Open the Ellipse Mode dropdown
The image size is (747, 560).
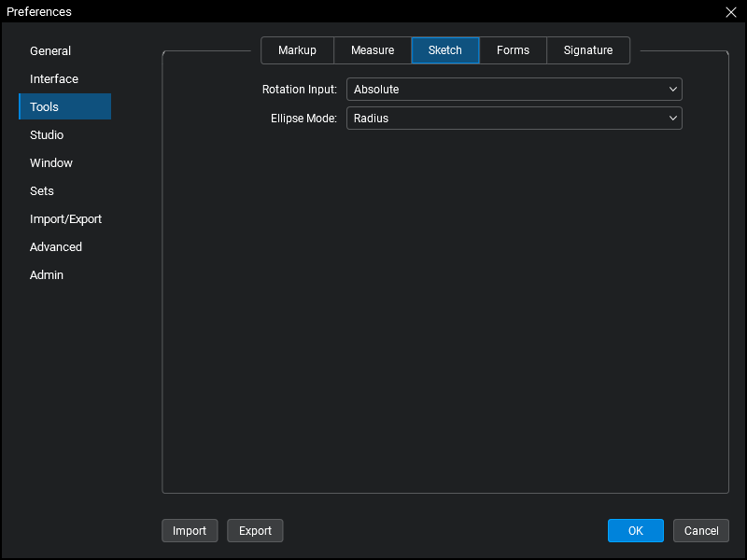[x=514, y=119]
